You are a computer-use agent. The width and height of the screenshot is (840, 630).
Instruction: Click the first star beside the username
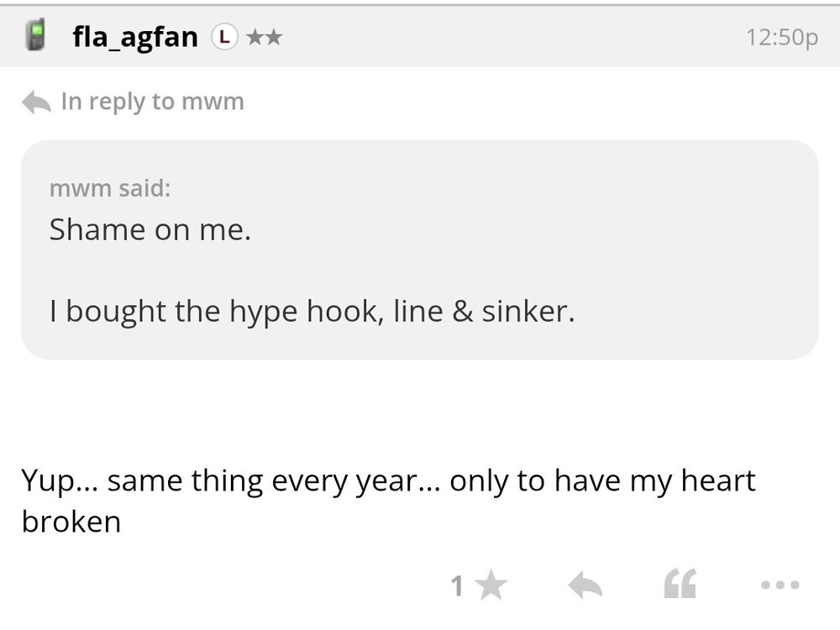pyautogui.click(x=256, y=36)
